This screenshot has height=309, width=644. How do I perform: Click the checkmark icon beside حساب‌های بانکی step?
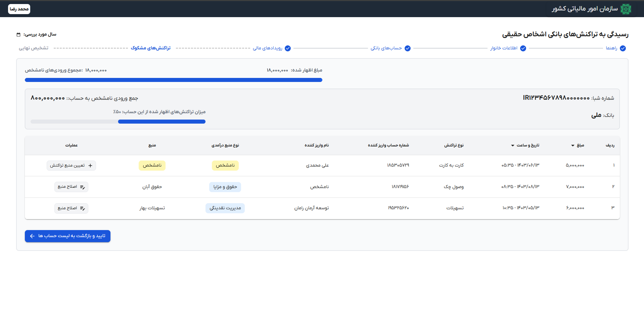coord(408,48)
